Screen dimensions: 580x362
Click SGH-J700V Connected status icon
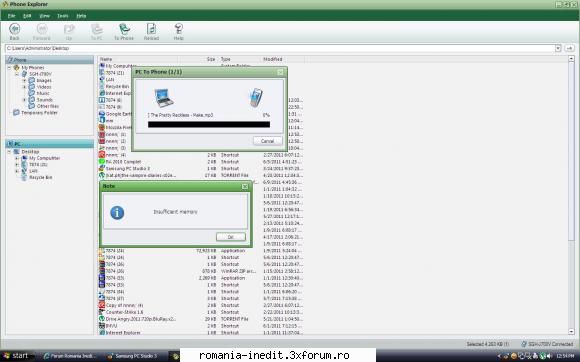pyautogui.click(x=523, y=344)
